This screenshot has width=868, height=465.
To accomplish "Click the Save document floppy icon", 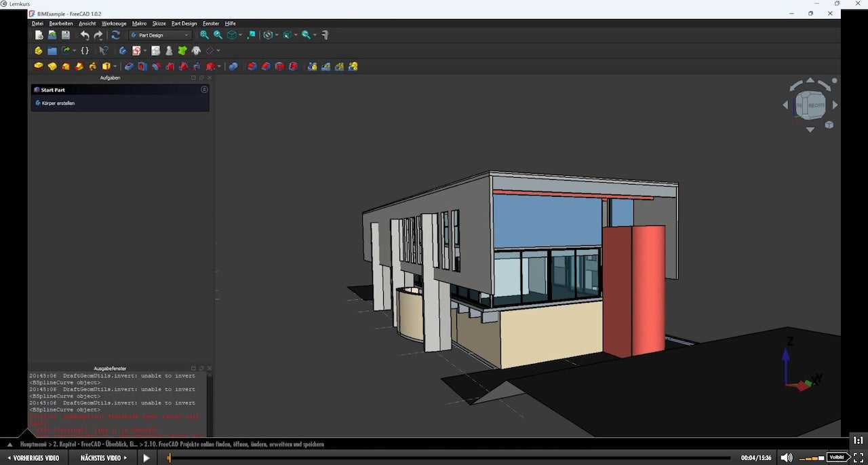I will (x=66, y=35).
